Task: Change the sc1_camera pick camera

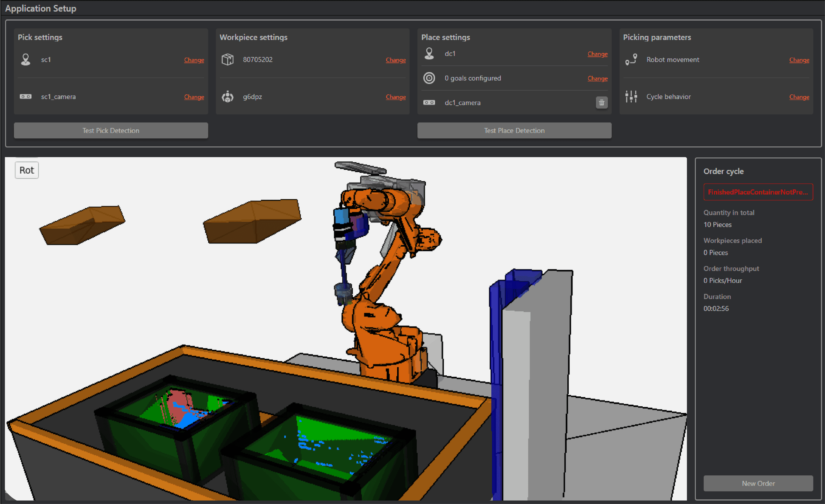Action: 194,97
